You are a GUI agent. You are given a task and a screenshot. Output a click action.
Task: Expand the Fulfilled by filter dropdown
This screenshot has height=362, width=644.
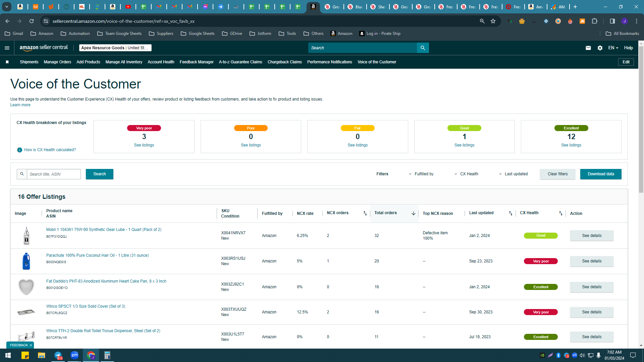coord(421,174)
